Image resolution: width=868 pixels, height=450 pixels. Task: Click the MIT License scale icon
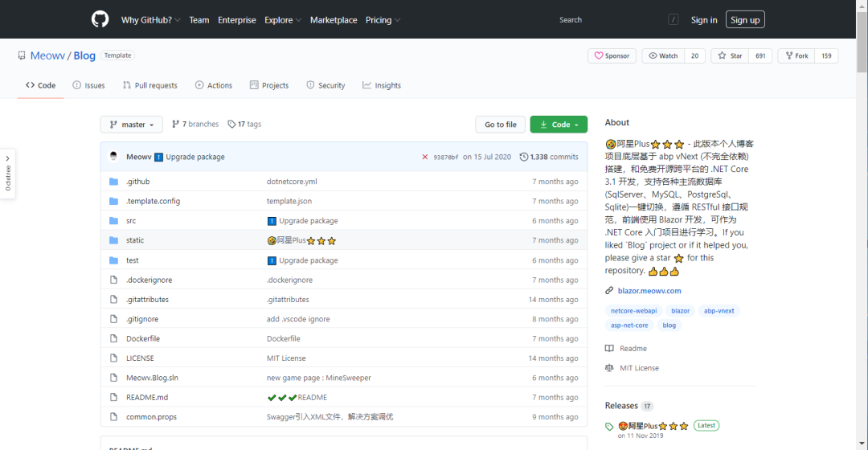[x=609, y=367]
